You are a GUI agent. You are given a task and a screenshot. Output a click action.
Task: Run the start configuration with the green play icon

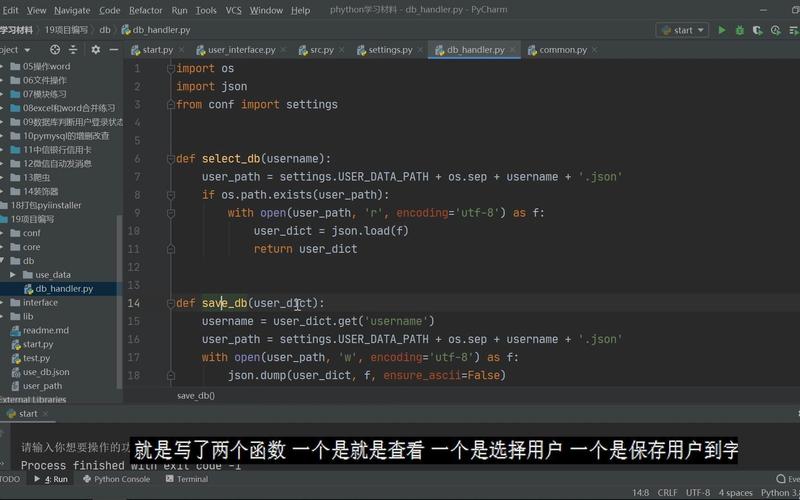click(721, 30)
